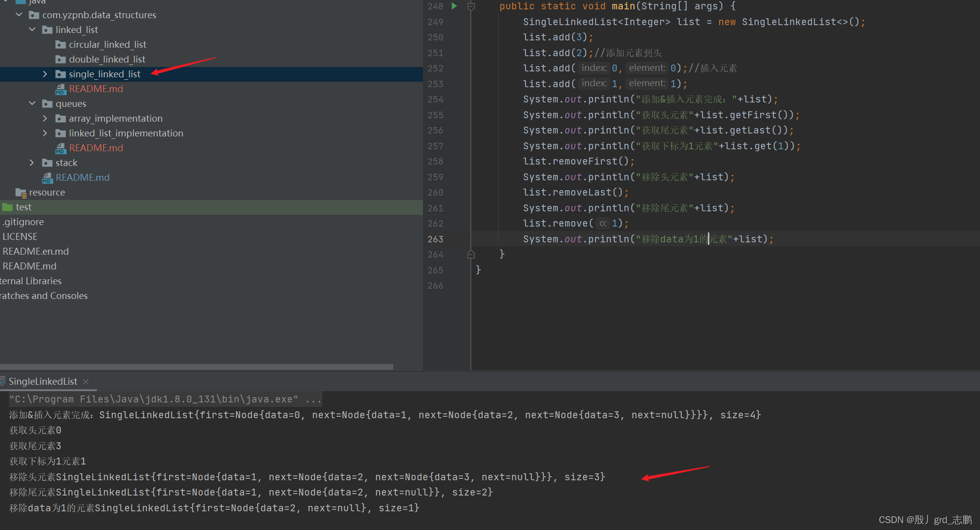This screenshot has width=980, height=530.
Task: Click the linked_list_implementation folder icon
Action: 61,133
